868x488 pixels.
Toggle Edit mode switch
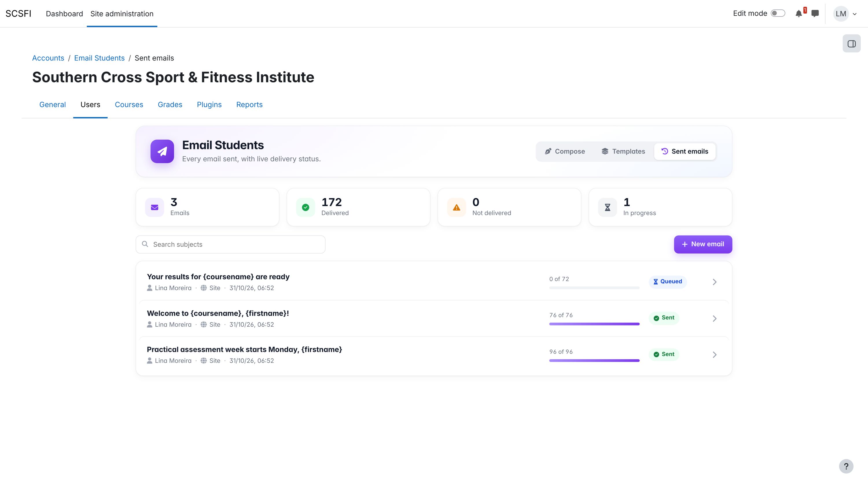[x=778, y=14]
